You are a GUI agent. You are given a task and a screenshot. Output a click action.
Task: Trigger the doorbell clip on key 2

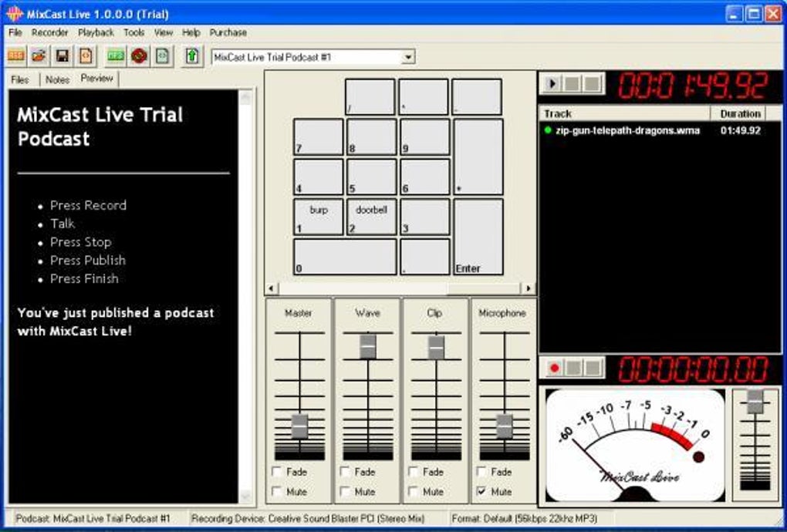(x=371, y=217)
